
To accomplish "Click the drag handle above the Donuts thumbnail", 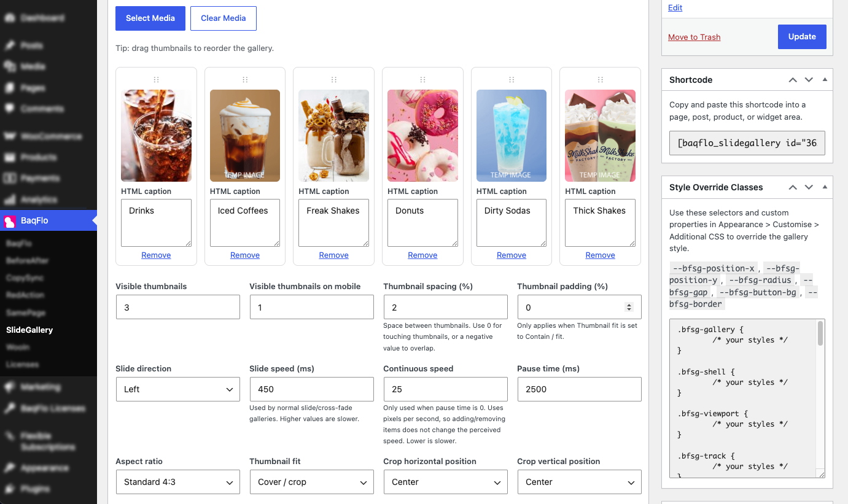I will 422,80.
